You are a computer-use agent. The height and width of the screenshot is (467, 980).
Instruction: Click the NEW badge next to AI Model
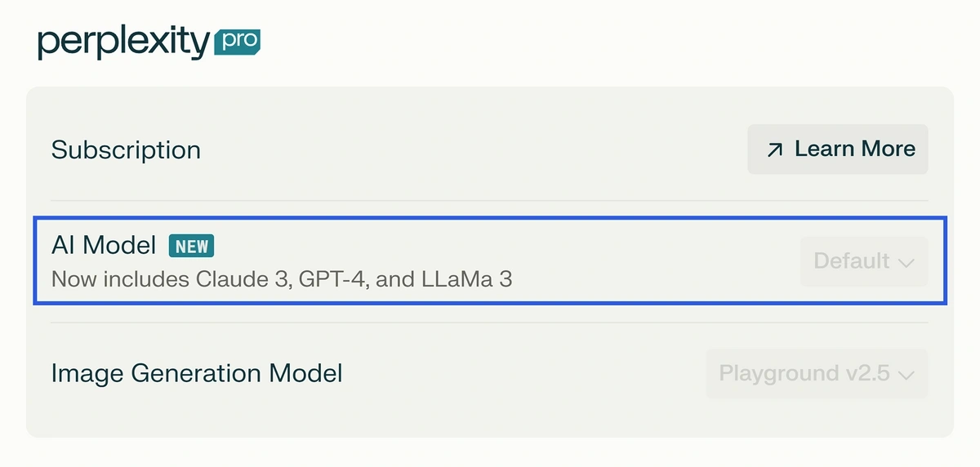[191, 246]
